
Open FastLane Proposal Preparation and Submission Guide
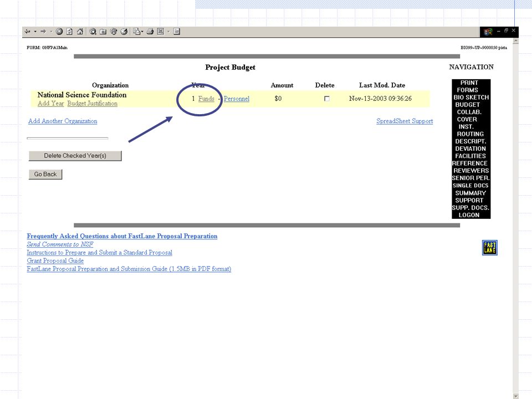click(129, 269)
